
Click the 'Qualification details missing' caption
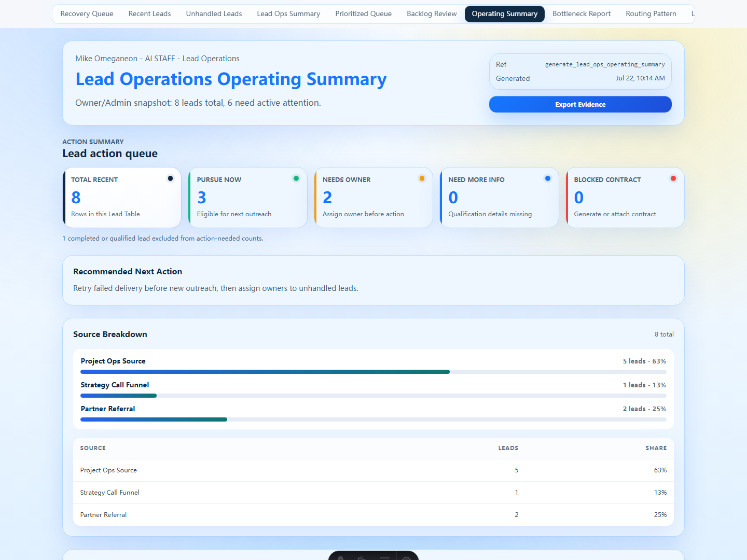(490, 214)
